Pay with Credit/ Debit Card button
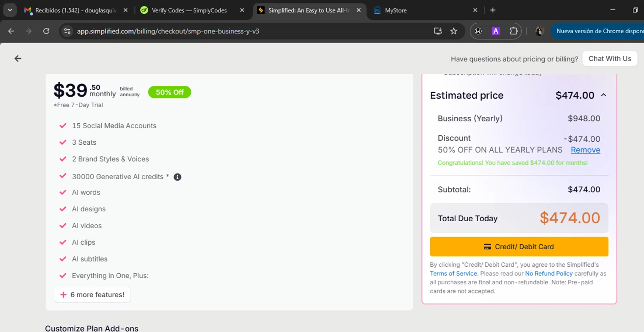The image size is (644, 332). (x=519, y=247)
